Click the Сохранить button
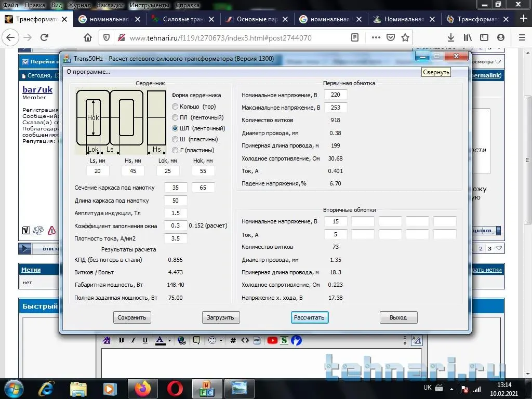Image resolution: width=532 pixels, height=399 pixels. 132,317
